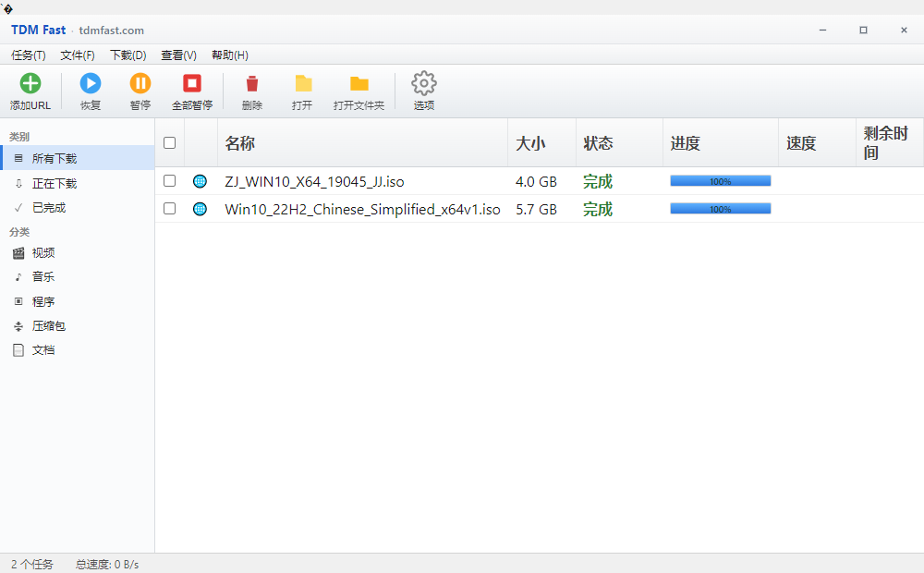Image resolution: width=924 pixels, height=573 pixels.
Task: Click the 2 个任务 status bar text
Action: click(31, 564)
